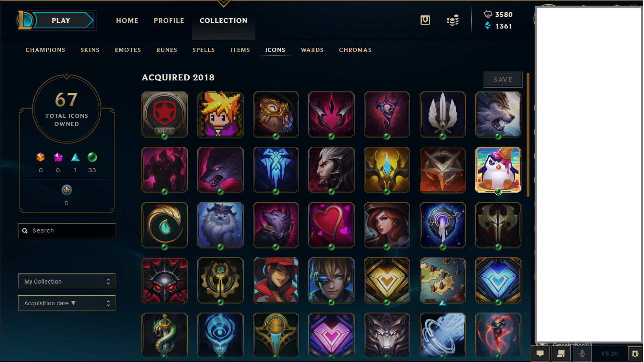Pick the MSI 2018 red star icon
644x362 pixels.
(x=165, y=114)
